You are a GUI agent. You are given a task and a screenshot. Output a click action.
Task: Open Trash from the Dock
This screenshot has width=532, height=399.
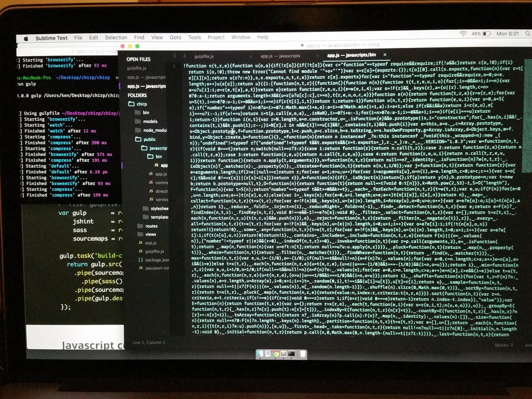[303, 354]
